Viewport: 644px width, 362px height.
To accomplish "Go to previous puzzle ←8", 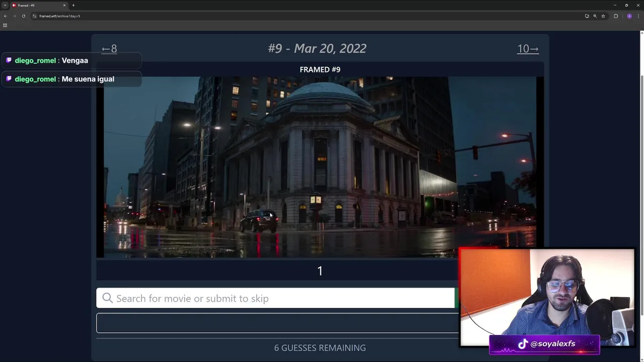I will coord(109,49).
